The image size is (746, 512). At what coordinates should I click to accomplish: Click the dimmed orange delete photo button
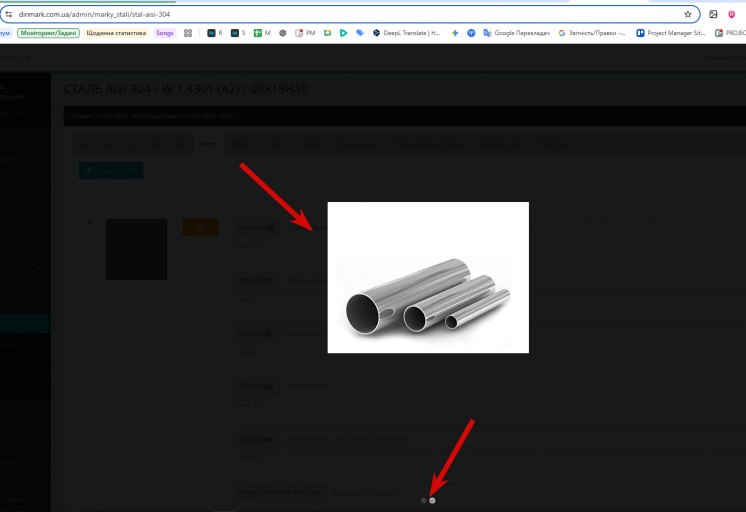click(200, 227)
